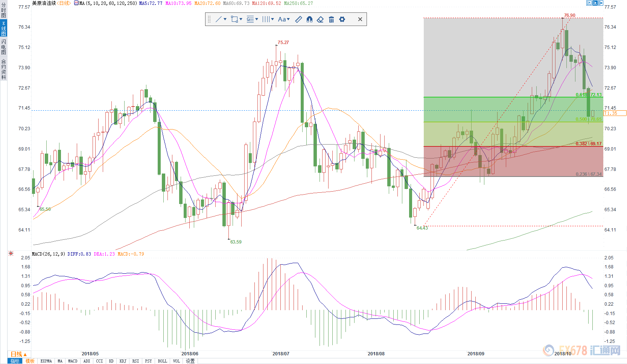
Task: Select the 模板 tab
Action: click(x=30, y=361)
